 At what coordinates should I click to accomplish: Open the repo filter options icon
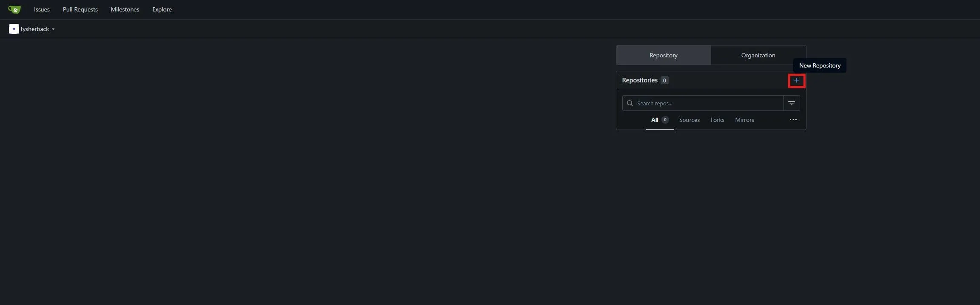(x=792, y=103)
